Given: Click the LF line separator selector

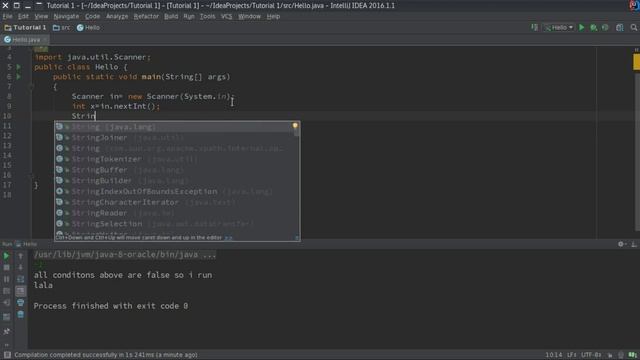Looking at the screenshot, I should (x=571, y=355).
